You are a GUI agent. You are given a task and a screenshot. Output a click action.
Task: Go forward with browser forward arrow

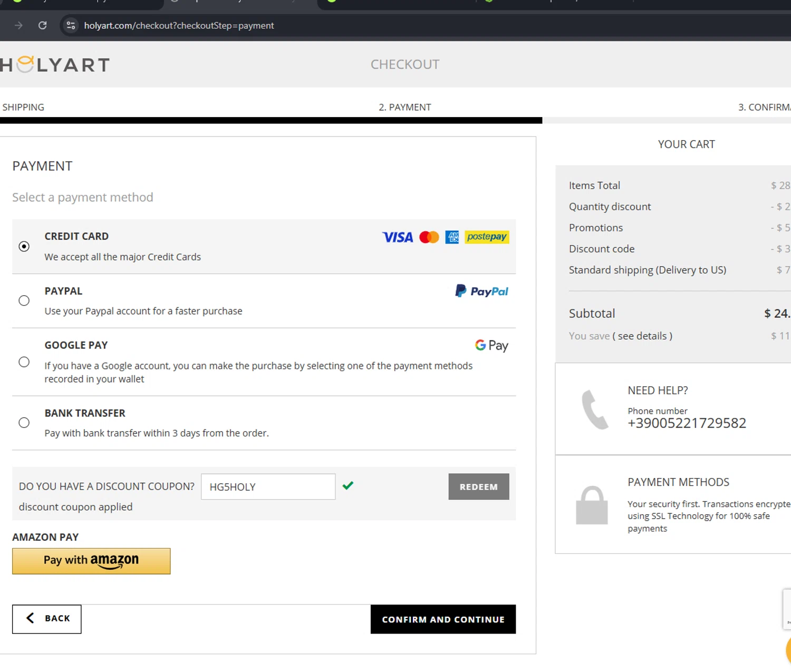(x=18, y=25)
